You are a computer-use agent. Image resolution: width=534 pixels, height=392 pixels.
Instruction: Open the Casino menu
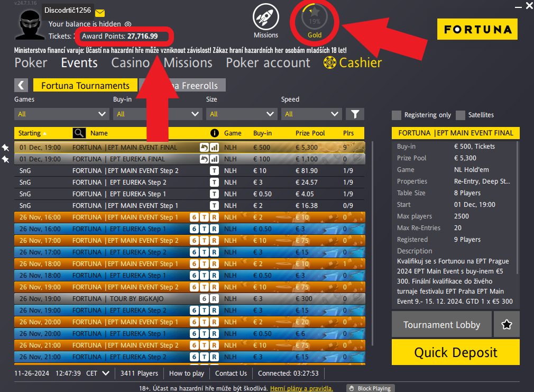click(131, 63)
